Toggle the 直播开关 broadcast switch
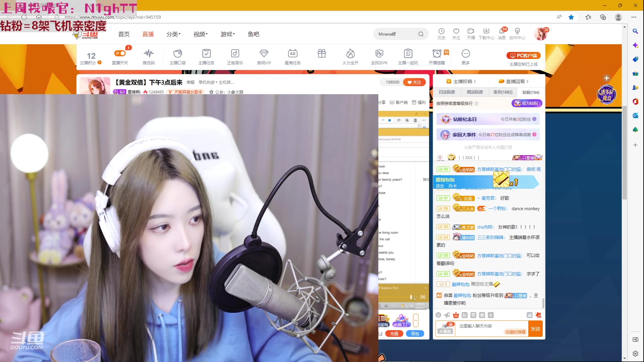Viewport: 644px width, 362px height. point(120,54)
